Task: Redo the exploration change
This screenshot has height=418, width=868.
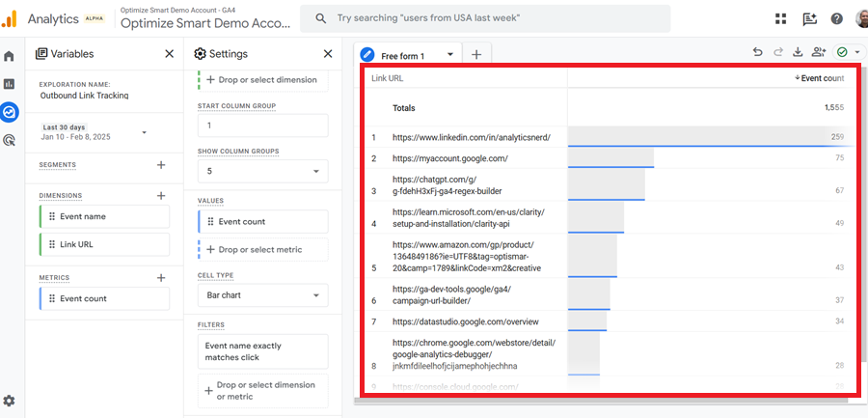Action: [777, 52]
